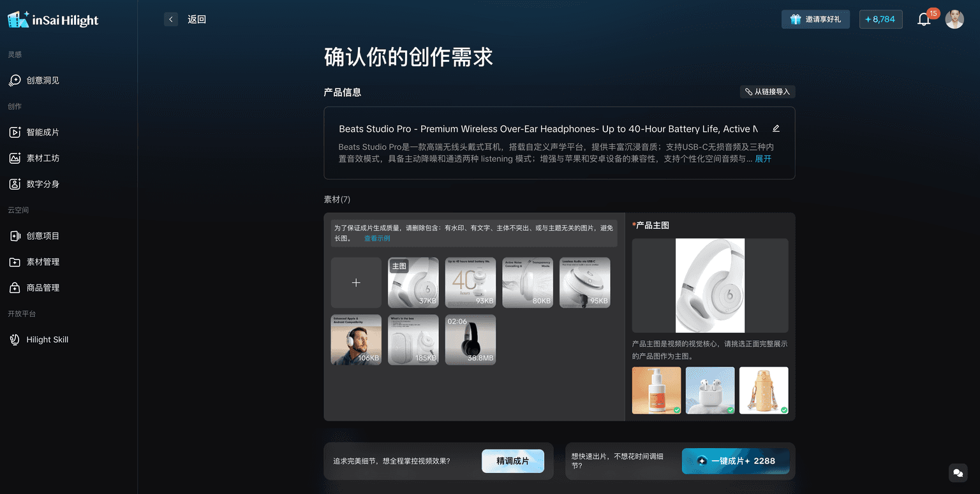The width and height of the screenshot is (980, 494).
Task: Open 数字分身 menu label
Action: 43,184
